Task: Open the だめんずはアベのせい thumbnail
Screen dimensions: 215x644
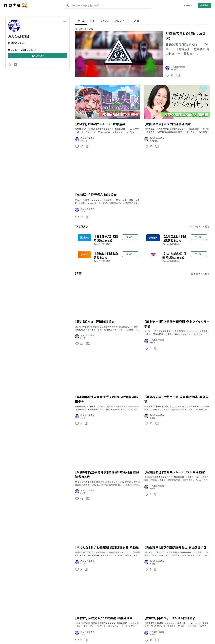Action: 177,102
